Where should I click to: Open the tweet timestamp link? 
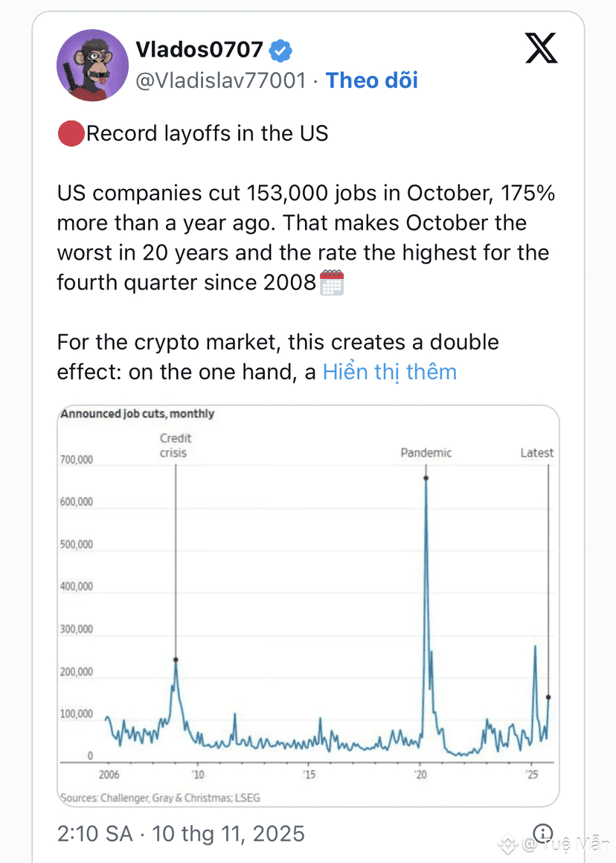[x=181, y=833]
